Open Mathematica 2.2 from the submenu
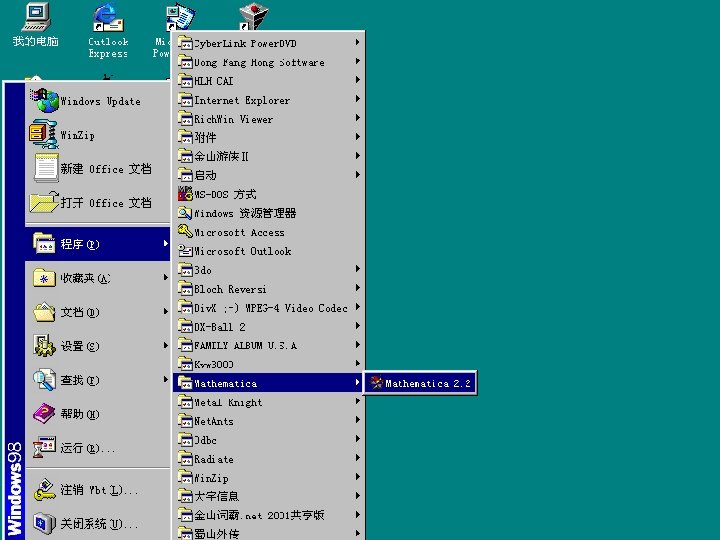This screenshot has width=720, height=540. click(x=420, y=383)
